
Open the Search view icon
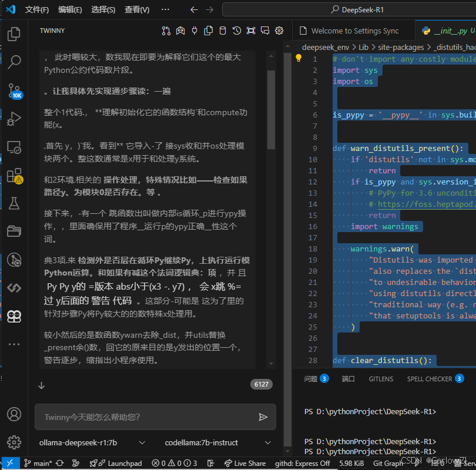(x=13, y=62)
